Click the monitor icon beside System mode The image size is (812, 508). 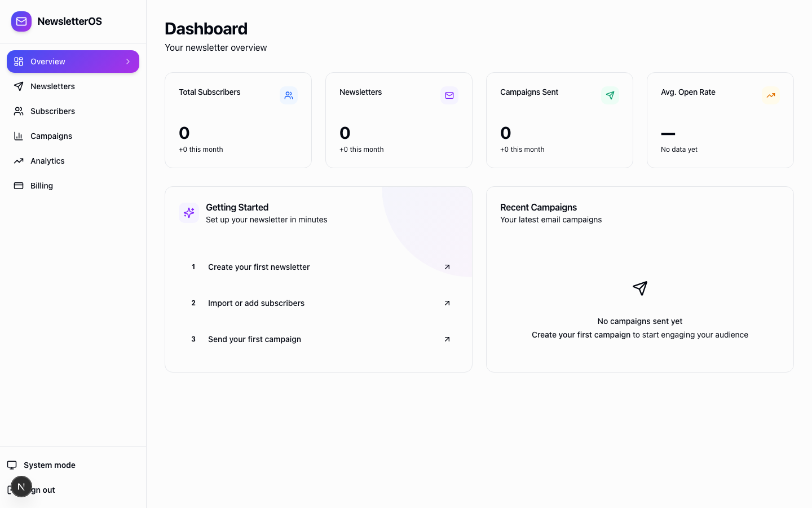(x=12, y=465)
